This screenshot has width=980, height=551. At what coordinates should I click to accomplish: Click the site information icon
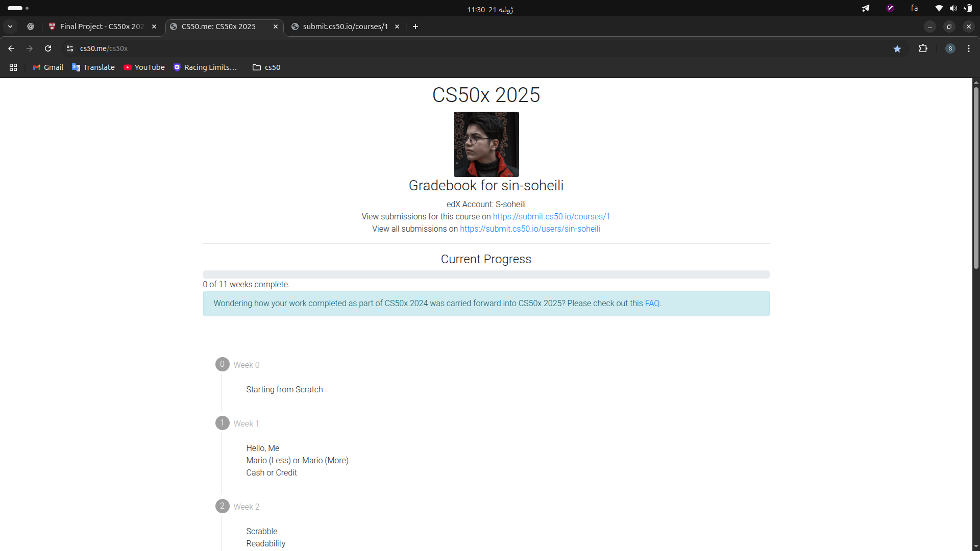[70, 48]
